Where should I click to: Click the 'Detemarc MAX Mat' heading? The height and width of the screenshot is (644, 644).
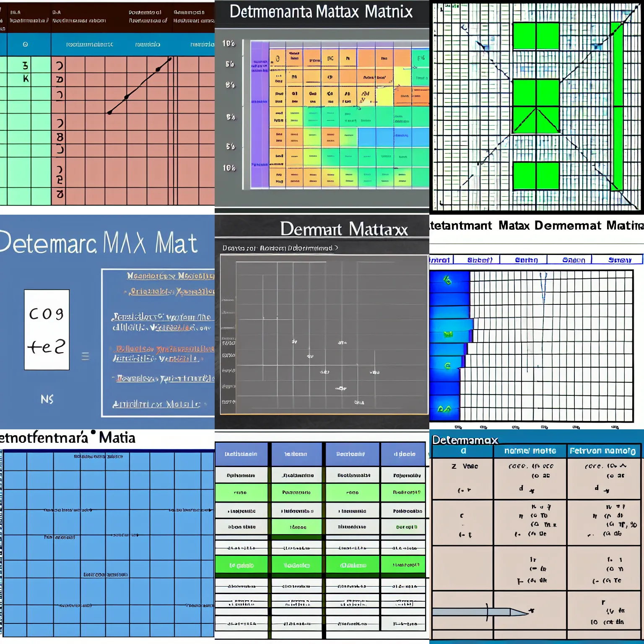(98, 243)
